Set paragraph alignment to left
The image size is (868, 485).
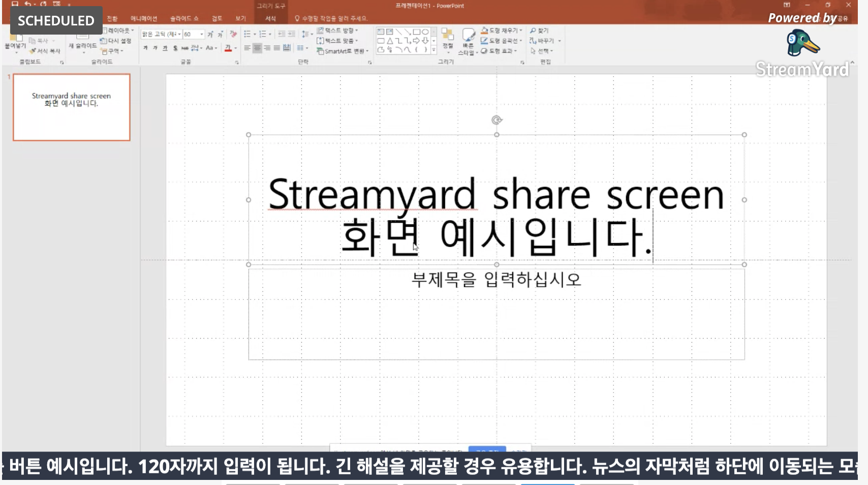click(x=247, y=48)
